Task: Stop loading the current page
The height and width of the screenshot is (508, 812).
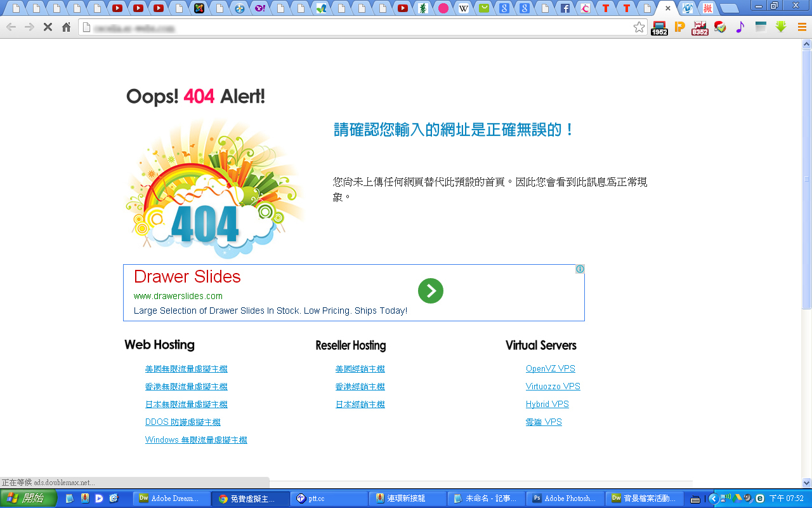Action: click(x=48, y=27)
